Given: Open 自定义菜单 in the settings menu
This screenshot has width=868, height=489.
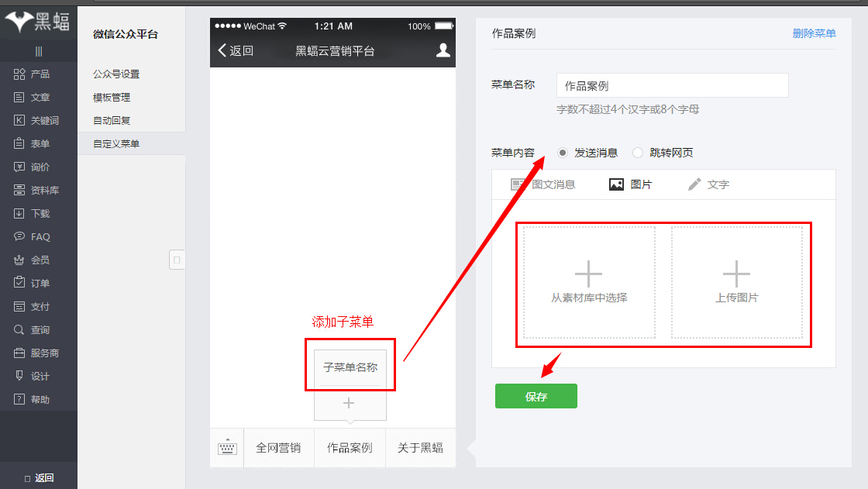Looking at the screenshot, I should point(116,143).
